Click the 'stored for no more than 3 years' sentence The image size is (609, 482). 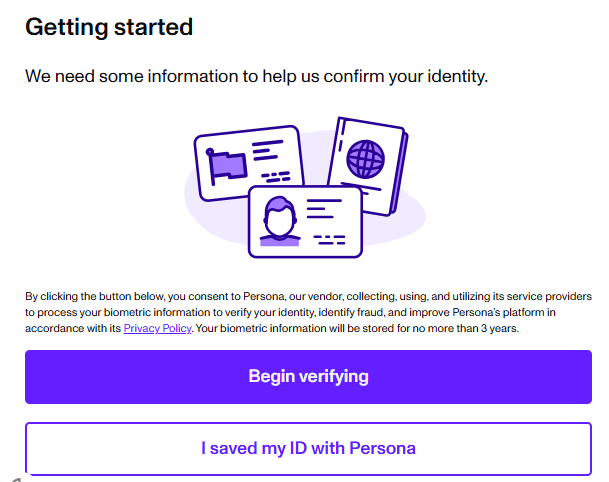tap(356, 328)
